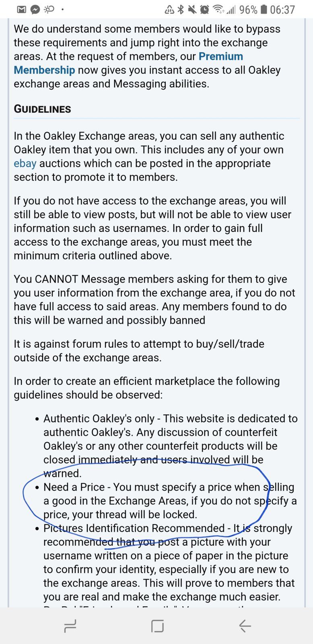Tap the muted sound status icon
This screenshot has height=644, width=313.
pyautogui.click(x=192, y=9)
